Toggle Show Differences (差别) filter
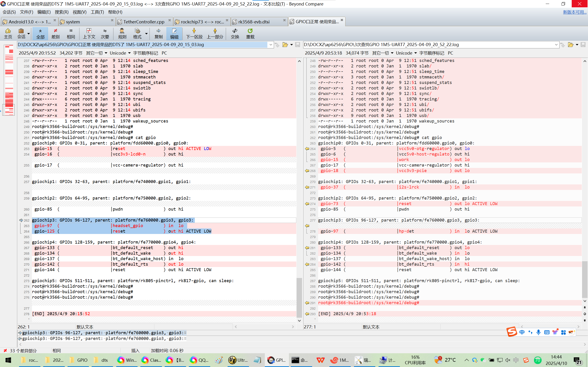The height and width of the screenshot is (367, 588). click(55, 33)
